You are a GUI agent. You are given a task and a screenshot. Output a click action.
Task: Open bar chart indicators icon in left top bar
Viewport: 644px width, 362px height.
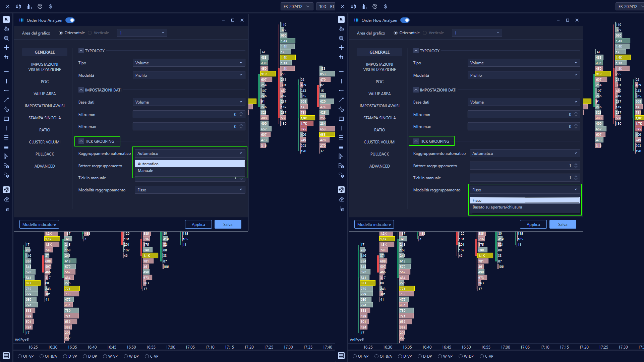pyautogui.click(x=29, y=6)
